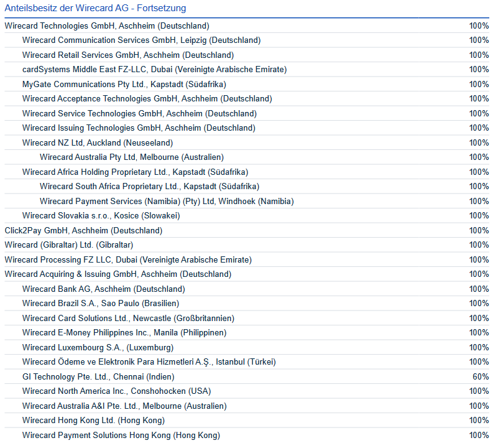Click 'Wirecard Luxembourg S.A., (Luxemburg)' row
The width and height of the screenshot is (498, 448).
pos(247,348)
